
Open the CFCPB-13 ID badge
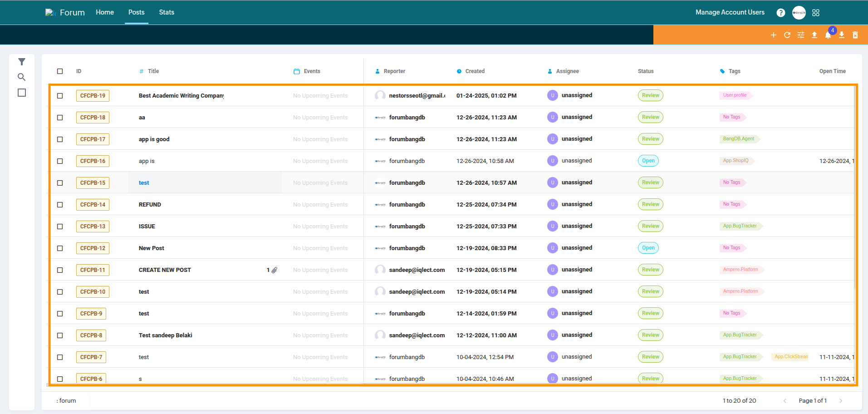coord(93,227)
